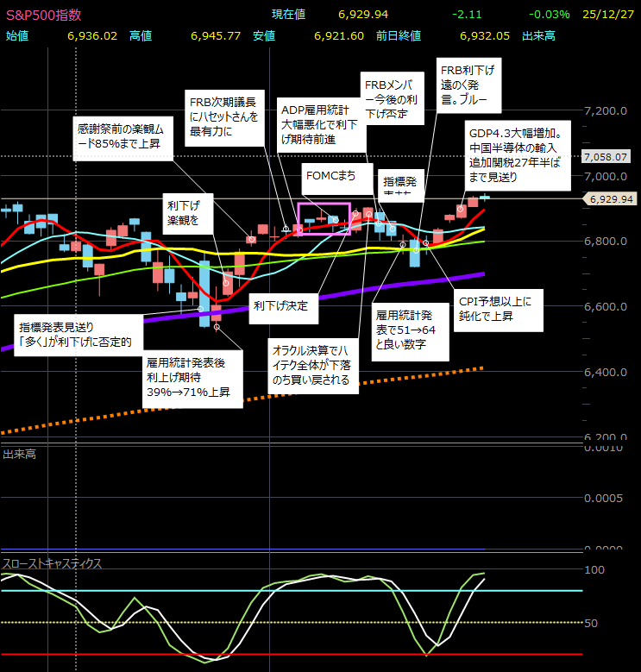Screen dimensions: 641x672
Task: Click the 感謝祭前の楽観ムード annotation
Action: tap(122, 139)
